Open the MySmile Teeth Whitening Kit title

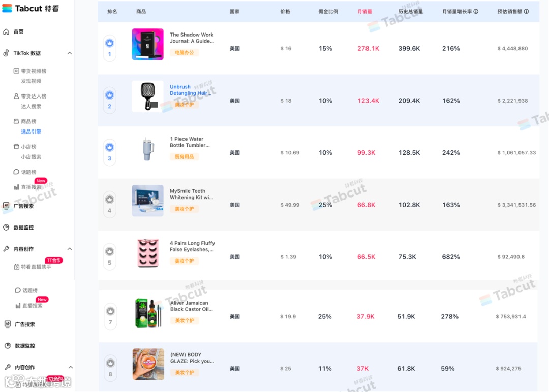(x=191, y=194)
